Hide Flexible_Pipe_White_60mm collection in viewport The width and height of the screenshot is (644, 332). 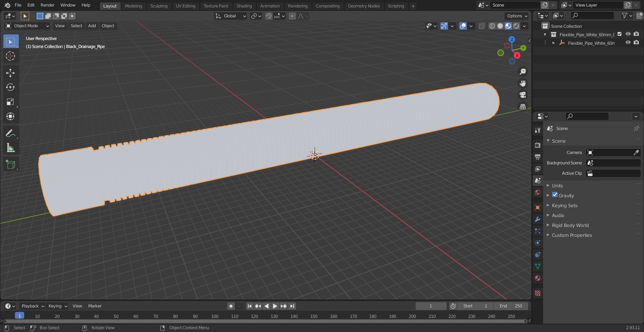click(x=628, y=34)
